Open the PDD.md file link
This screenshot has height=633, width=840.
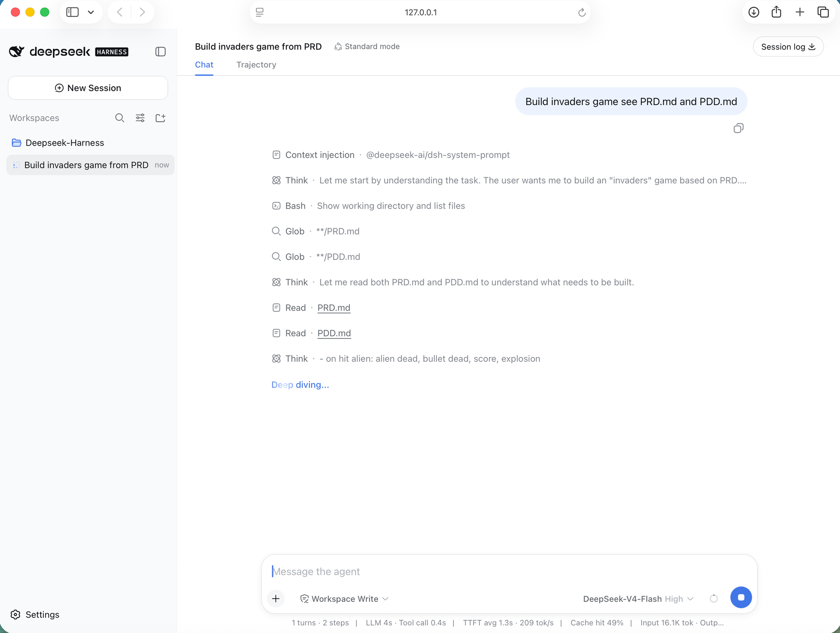[334, 333]
